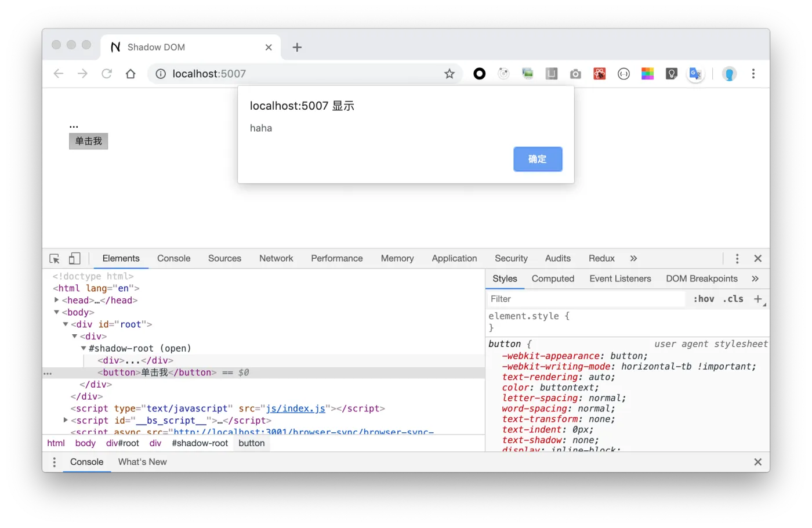Screen dimensions: 812x528
Task: Open the user profile avatar
Action: [x=729, y=74]
